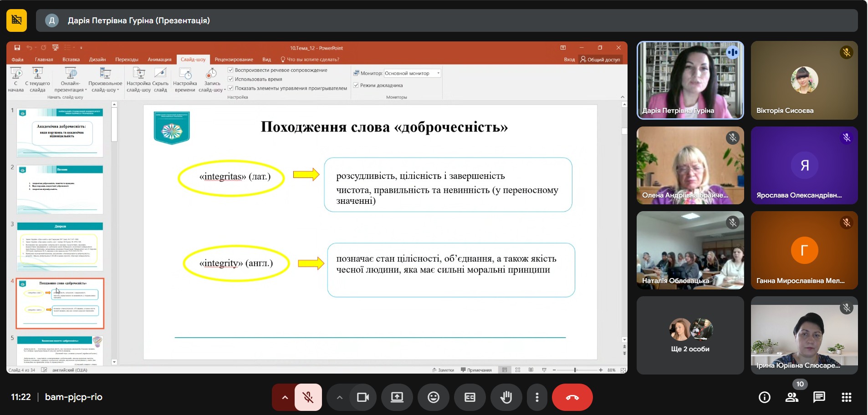Show the participants list icon
This screenshot has height=415, width=868.
[792, 397]
